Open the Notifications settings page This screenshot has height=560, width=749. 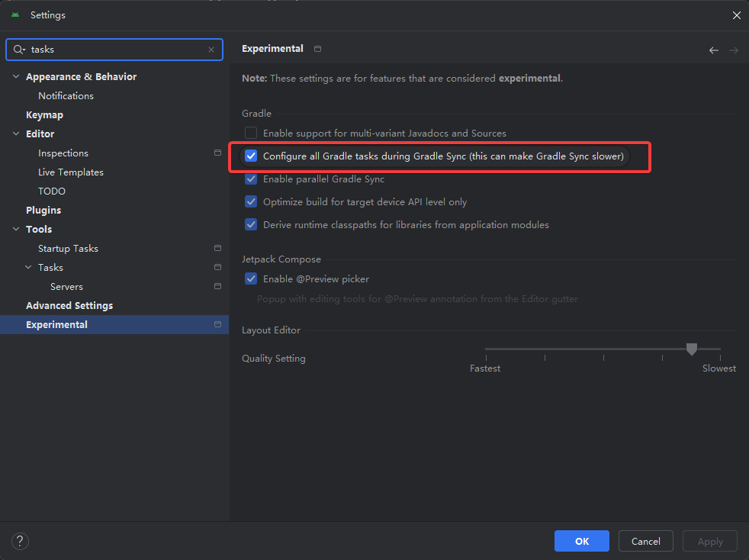click(x=66, y=95)
